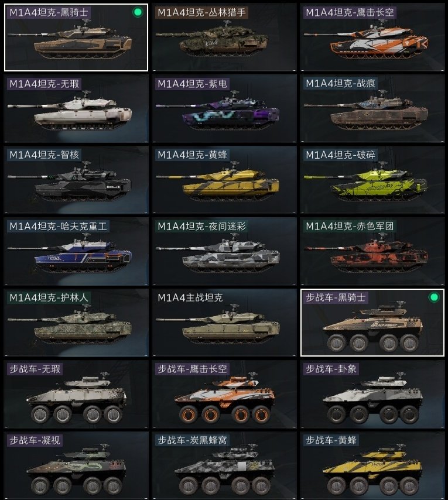Toggle green equipped indicator on M1A4坦克-黑骑士
The image size is (448, 500).
coord(138,12)
